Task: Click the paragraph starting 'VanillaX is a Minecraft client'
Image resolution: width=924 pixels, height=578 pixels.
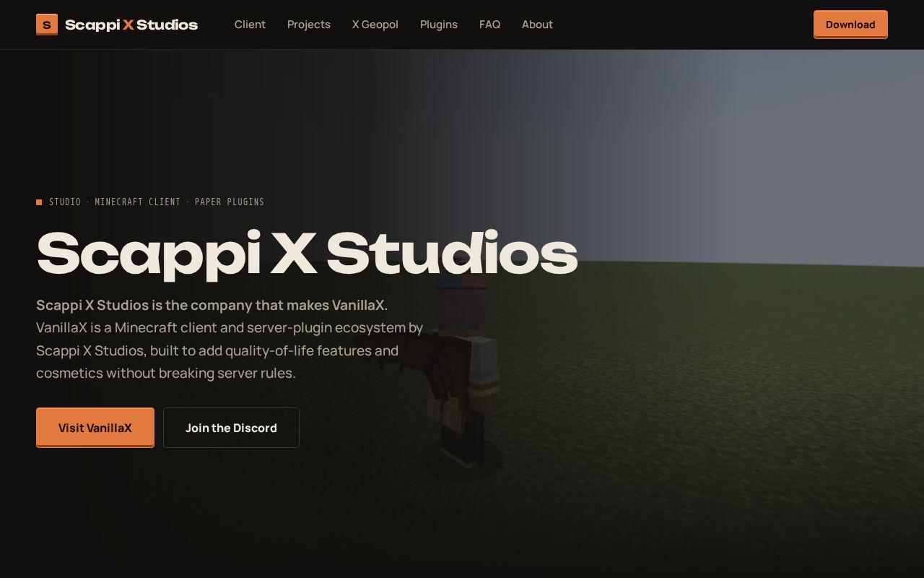Action: (x=230, y=350)
